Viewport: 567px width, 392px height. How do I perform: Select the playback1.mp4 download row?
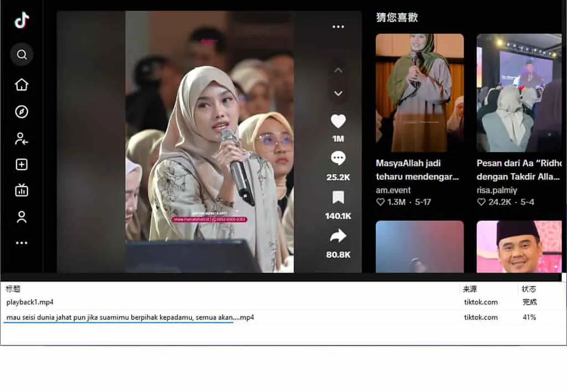click(282, 302)
